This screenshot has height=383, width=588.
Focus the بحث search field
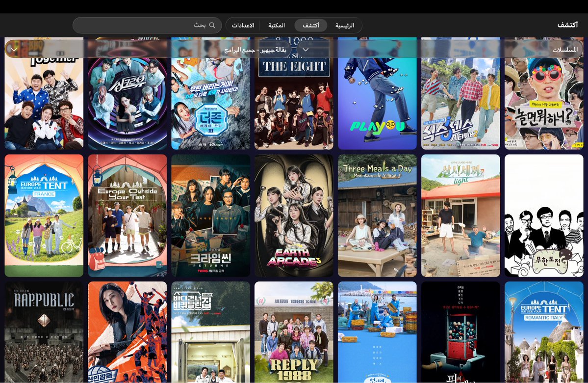click(x=147, y=25)
